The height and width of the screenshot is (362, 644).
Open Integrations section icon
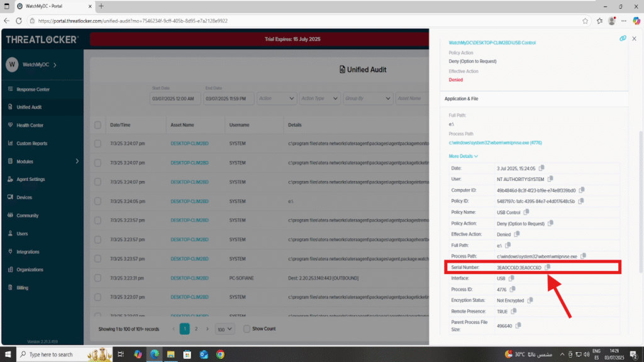[10, 251]
